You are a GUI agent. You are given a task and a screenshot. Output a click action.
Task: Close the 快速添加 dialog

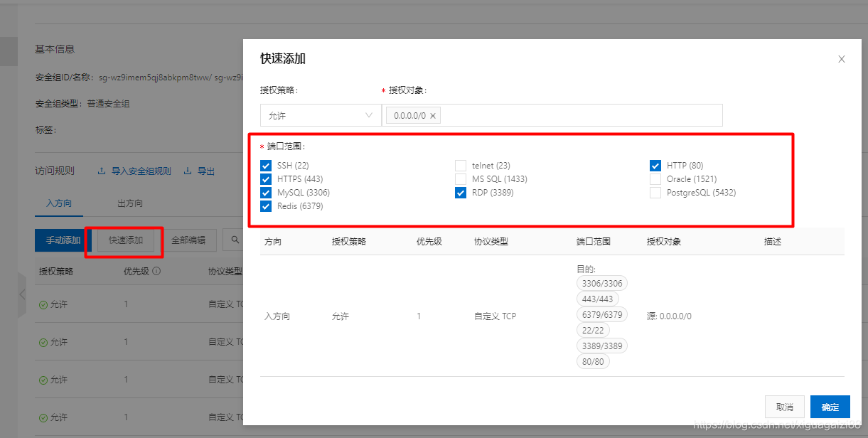click(x=842, y=59)
